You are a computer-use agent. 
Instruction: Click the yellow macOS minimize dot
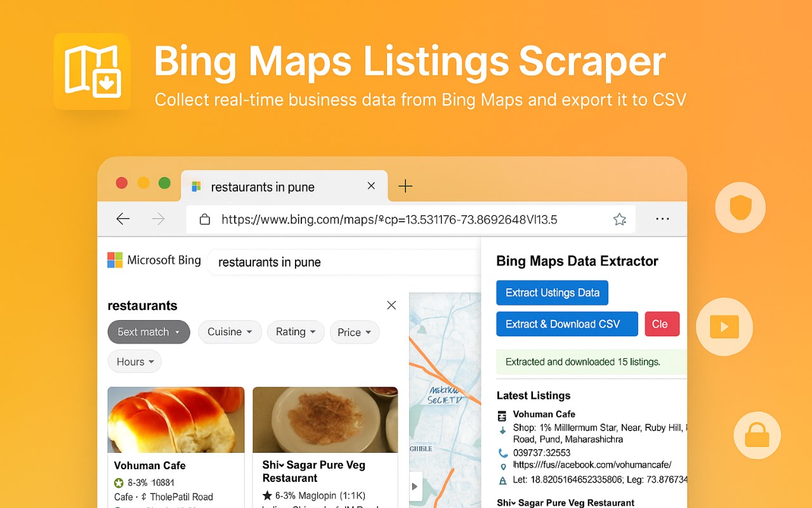coord(143,183)
